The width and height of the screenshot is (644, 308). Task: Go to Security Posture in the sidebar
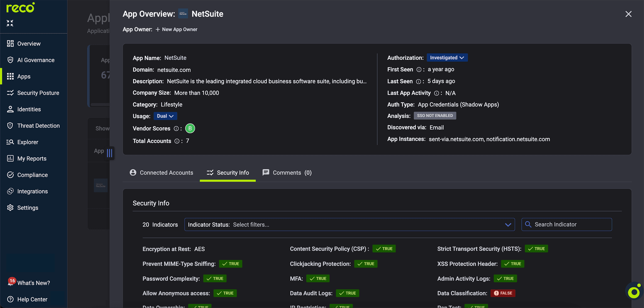tap(38, 93)
